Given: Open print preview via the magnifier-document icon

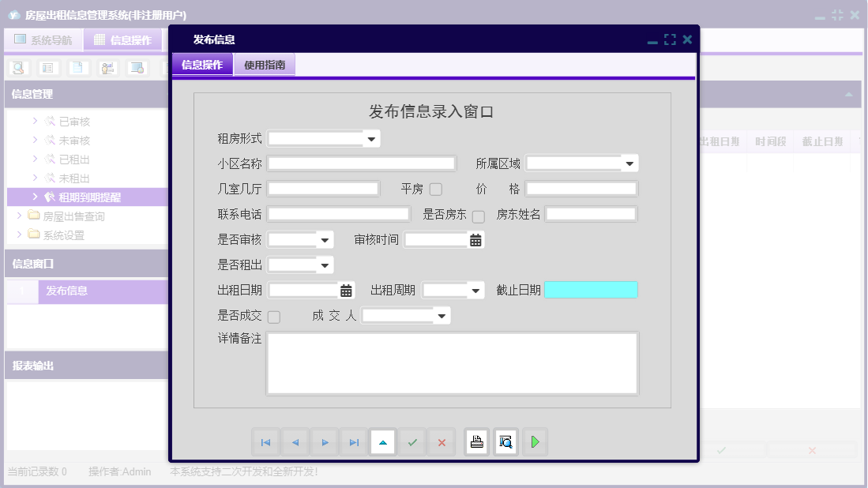Looking at the screenshot, I should [x=505, y=442].
